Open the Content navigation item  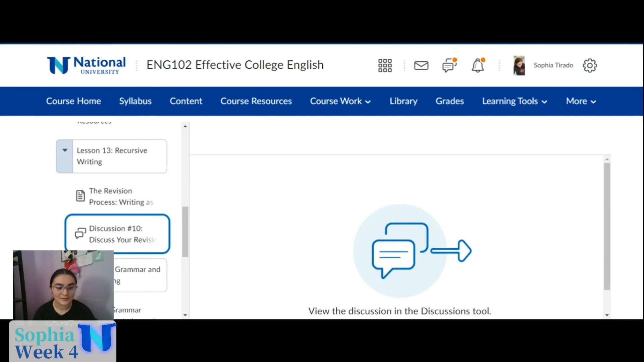tap(186, 101)
